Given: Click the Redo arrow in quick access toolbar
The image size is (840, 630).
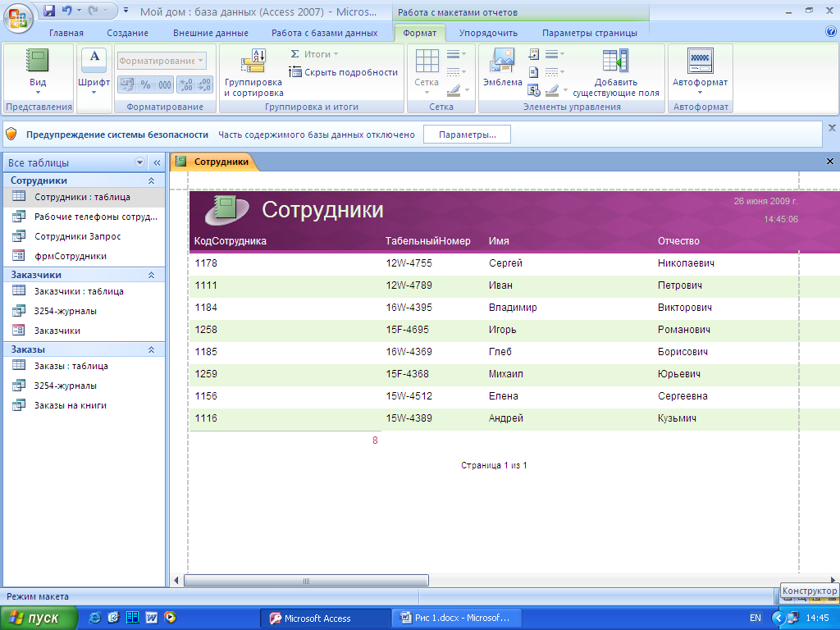Looking at the screenshot, I should point(94,10).
